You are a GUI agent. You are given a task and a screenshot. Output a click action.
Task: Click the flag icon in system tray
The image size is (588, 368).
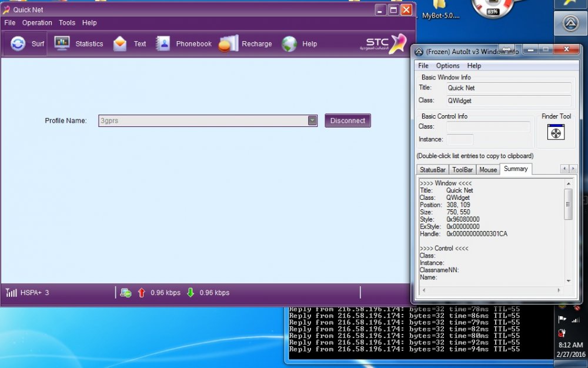coord(562,319)
